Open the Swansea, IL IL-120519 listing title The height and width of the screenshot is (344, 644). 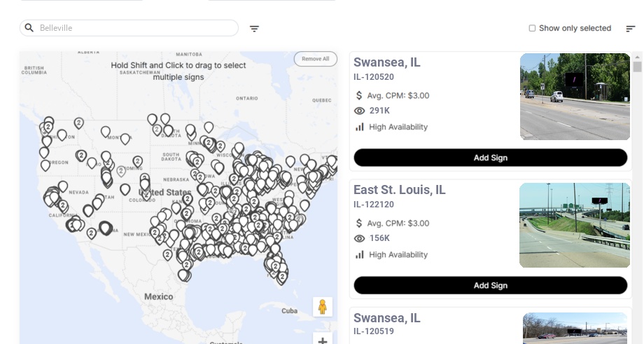(387, 318)
